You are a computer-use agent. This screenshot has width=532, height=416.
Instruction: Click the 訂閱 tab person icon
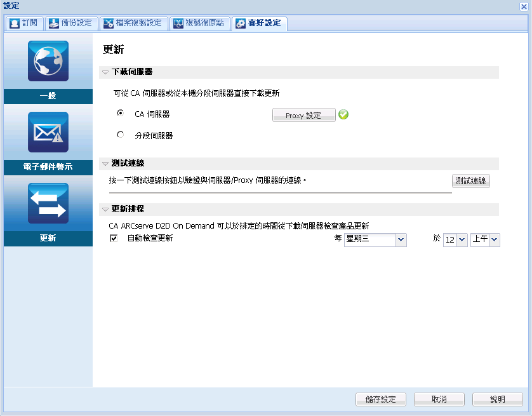point(15,23)
